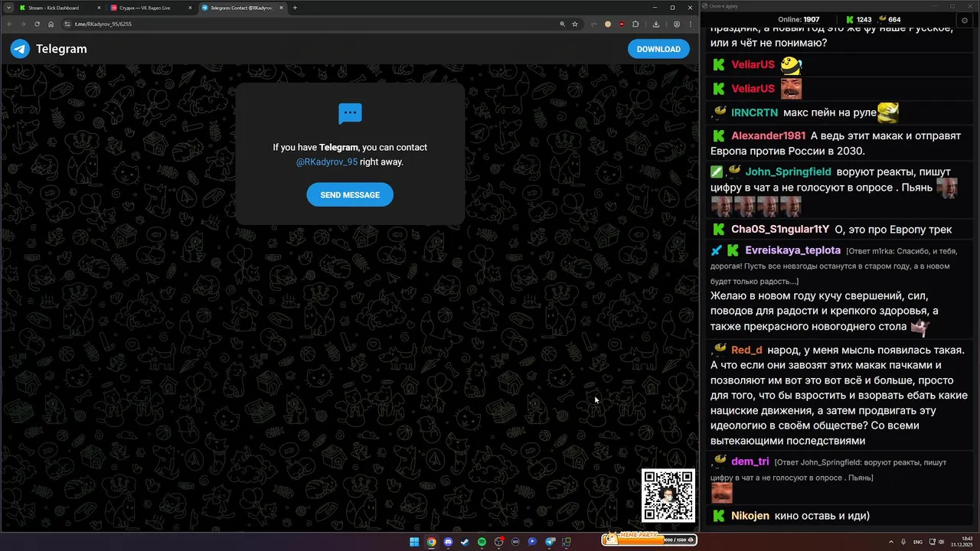This screenshot has width=980, height=551.
Task: Open the @RKadyrov_95 link
Action: [327, 161]
